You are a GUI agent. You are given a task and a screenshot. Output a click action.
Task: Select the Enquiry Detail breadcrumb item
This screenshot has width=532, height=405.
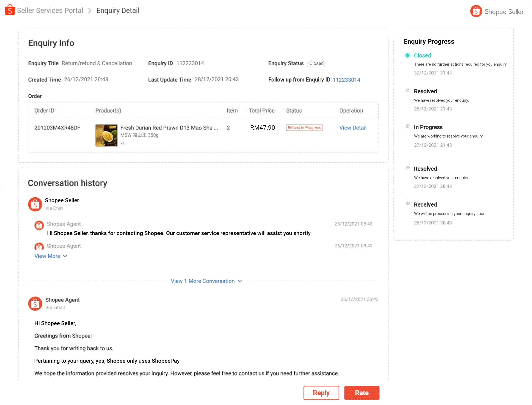click(118, 10)
